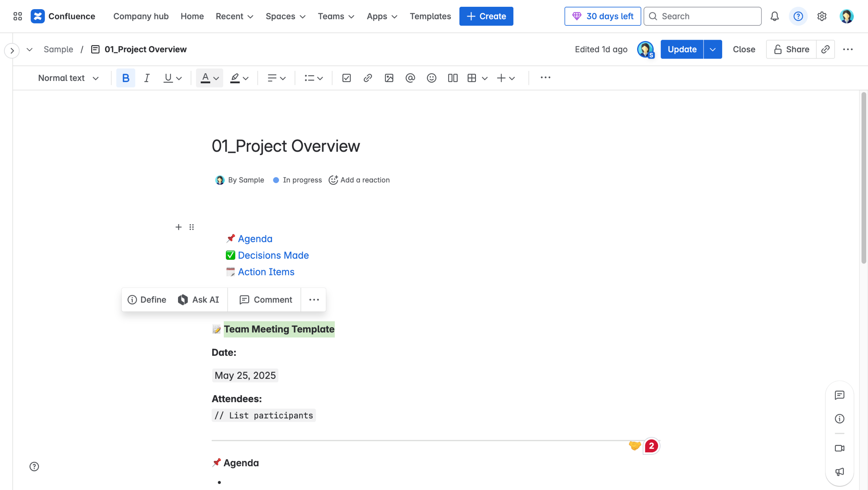Insert an image using the toolbar icon
Viewport: 868px width, 490px height.
(389, 78)
